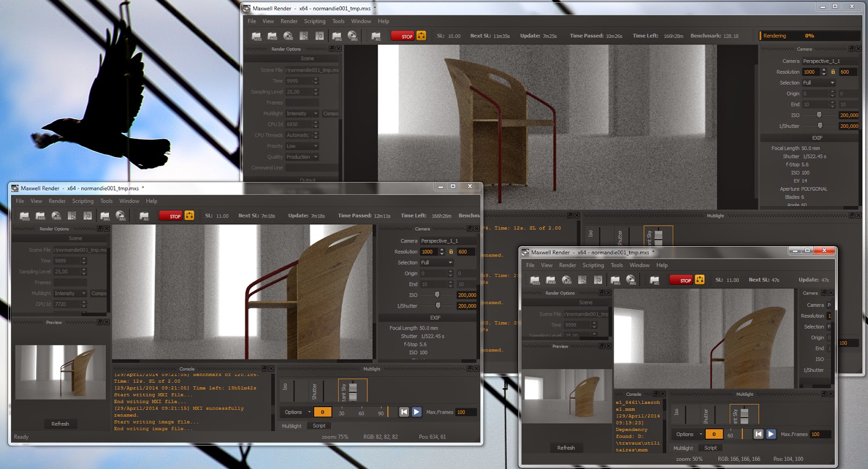
Task: Open MS script icon in left window
Action: click(144, 216)
